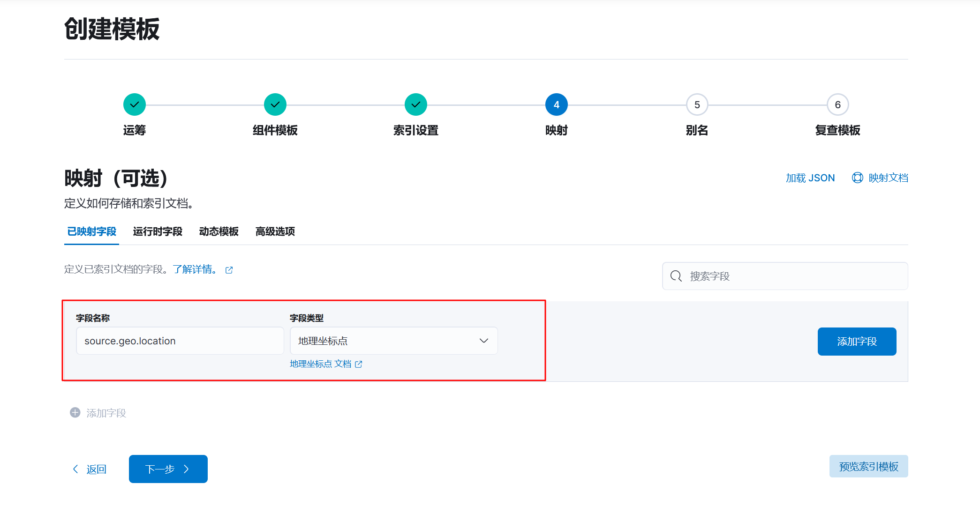Click the completed 组件模板 step checkmark

[275, 104]
